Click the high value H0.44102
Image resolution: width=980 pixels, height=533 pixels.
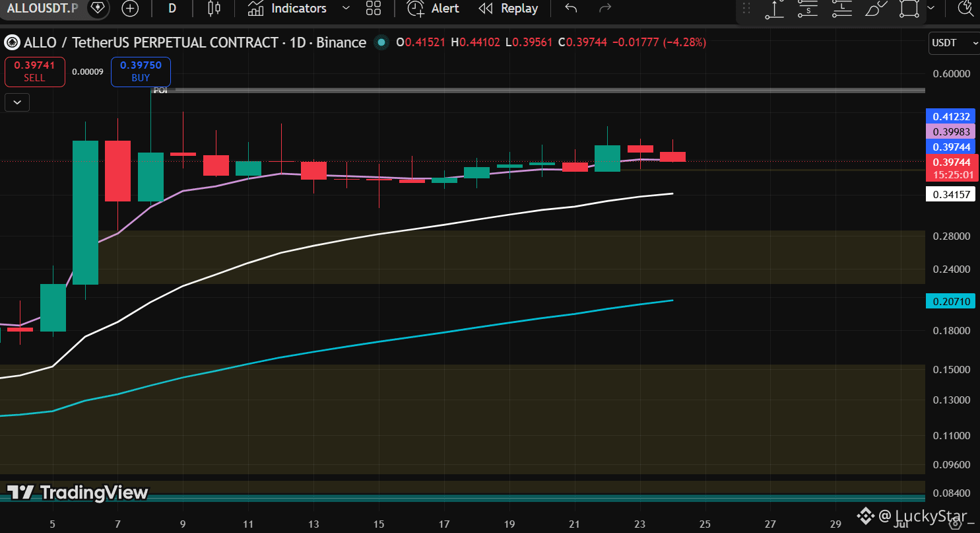coord(475,43)
